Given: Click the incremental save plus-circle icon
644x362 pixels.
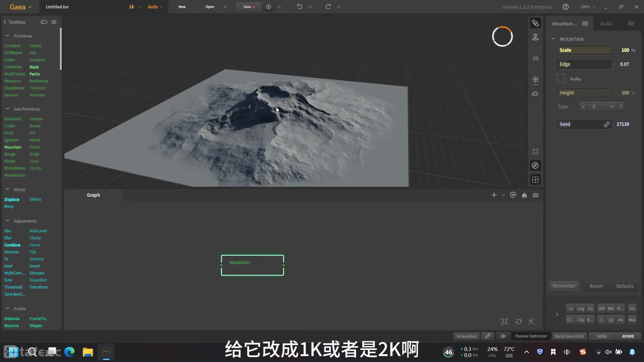Looking at the screenshot, I should click(x=269, y=7).
